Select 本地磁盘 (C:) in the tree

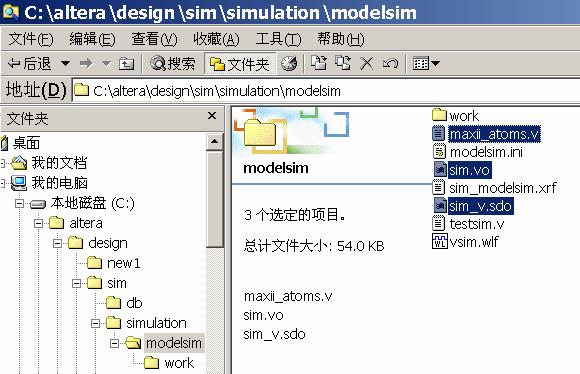click(92, 203)
